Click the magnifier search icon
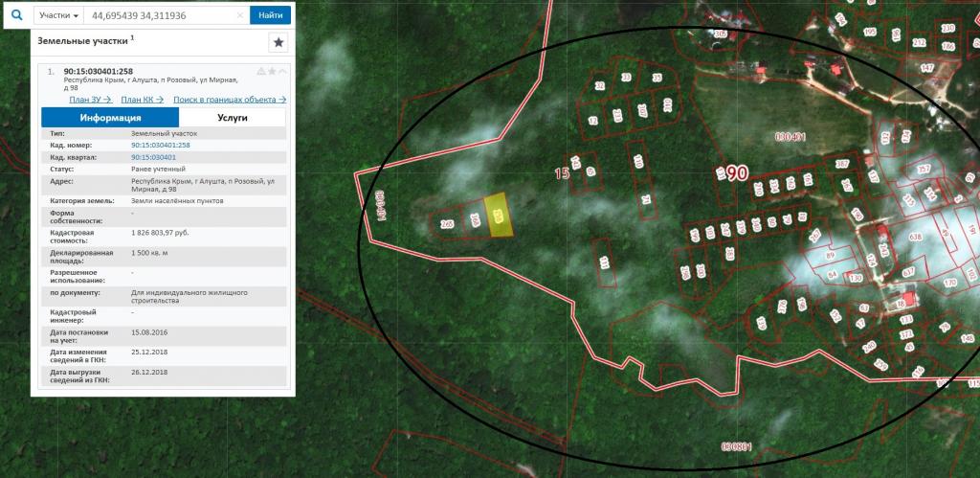980x478 pixels. 15,15
